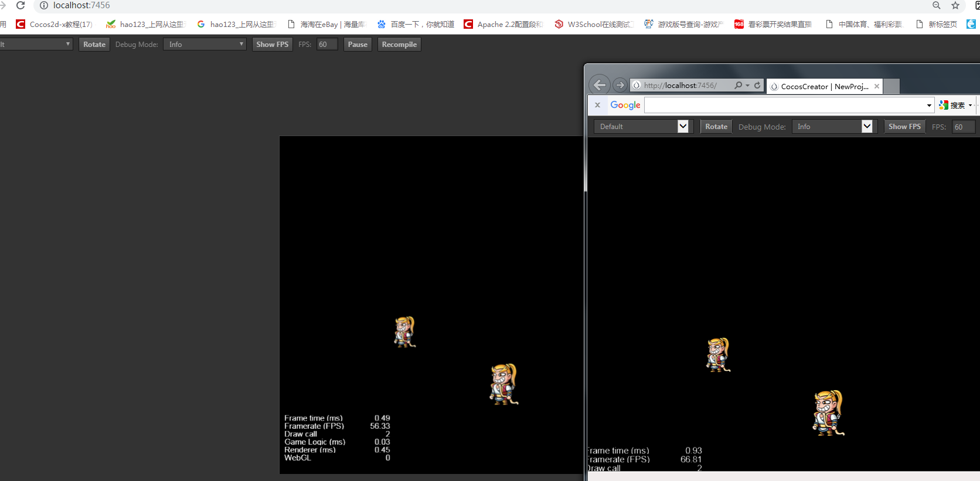Image resolution: width=980 pixels, height=481 pixels.
Task: Click the Google logo on IE toolbar
Action: [625, 105]
